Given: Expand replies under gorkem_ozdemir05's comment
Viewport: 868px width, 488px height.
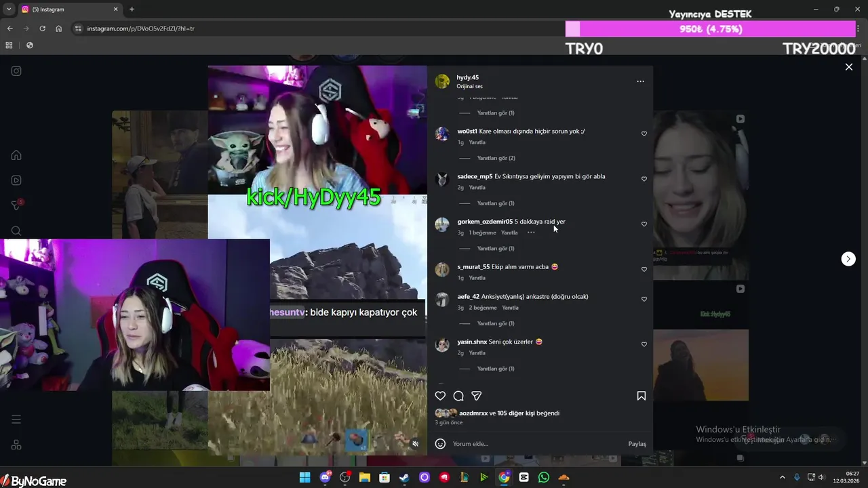Looking at the screenshot, I should (496, 248).
